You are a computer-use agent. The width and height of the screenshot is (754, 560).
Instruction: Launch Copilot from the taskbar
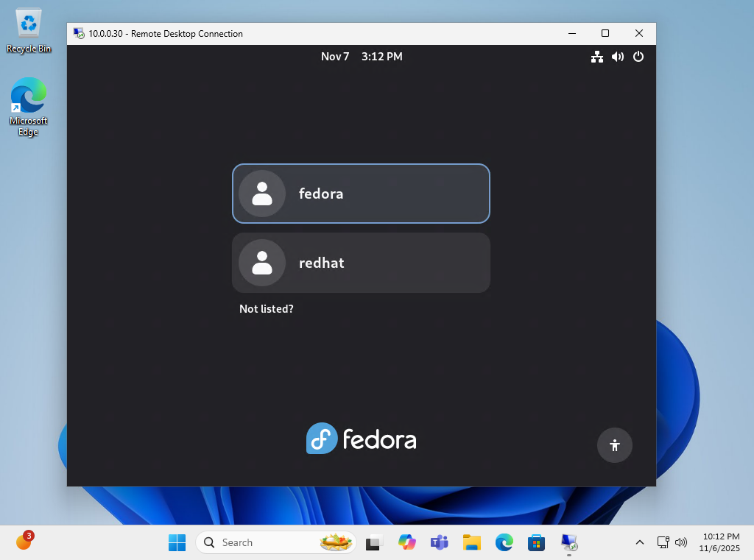(x=406, y=542)
